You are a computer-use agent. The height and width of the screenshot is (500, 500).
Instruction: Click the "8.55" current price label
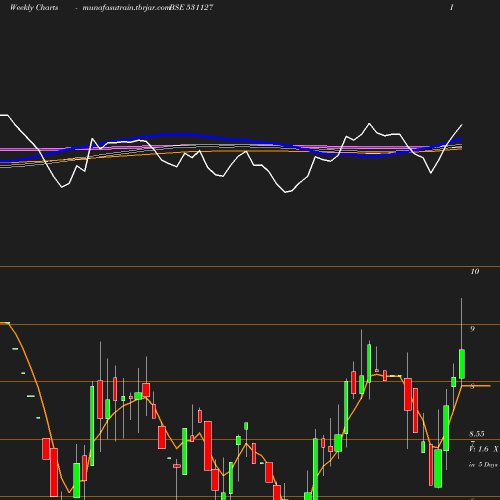[477, 434]
